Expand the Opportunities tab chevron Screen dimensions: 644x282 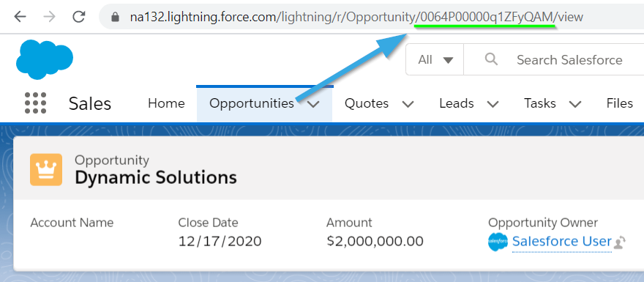point(313,104)
